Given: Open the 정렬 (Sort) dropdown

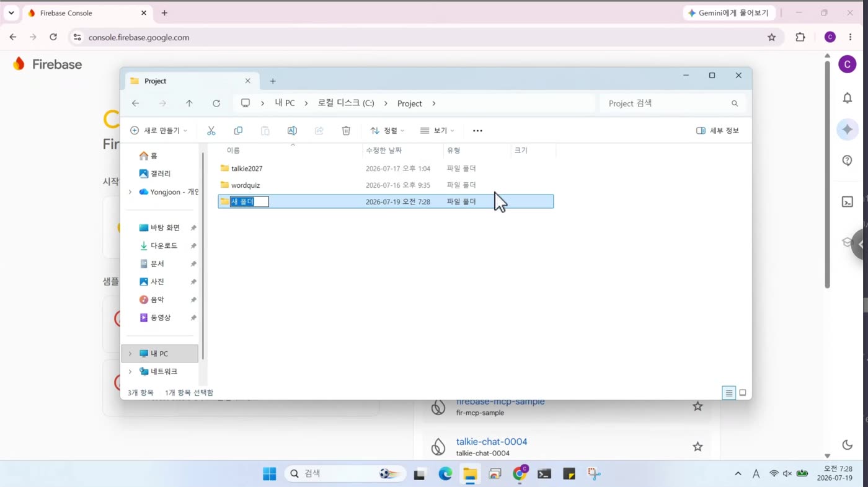Looking at the screenshot, I should pyautogui.click(x=387, y=131).
